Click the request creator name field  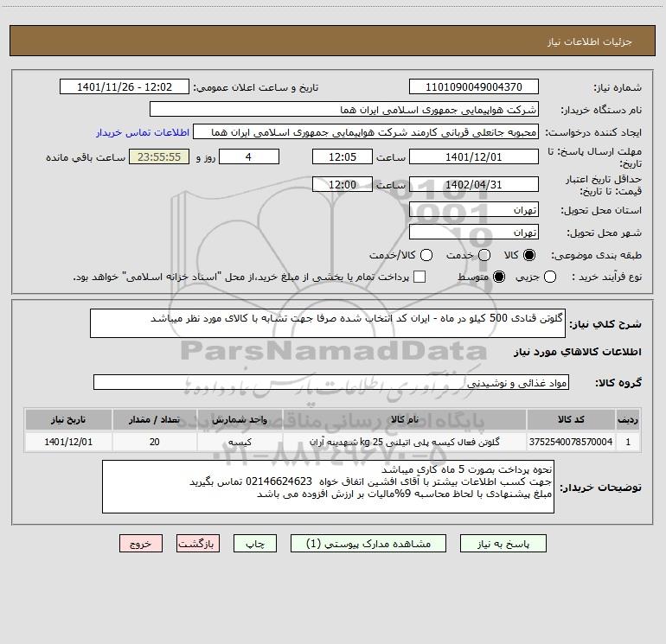366,132
